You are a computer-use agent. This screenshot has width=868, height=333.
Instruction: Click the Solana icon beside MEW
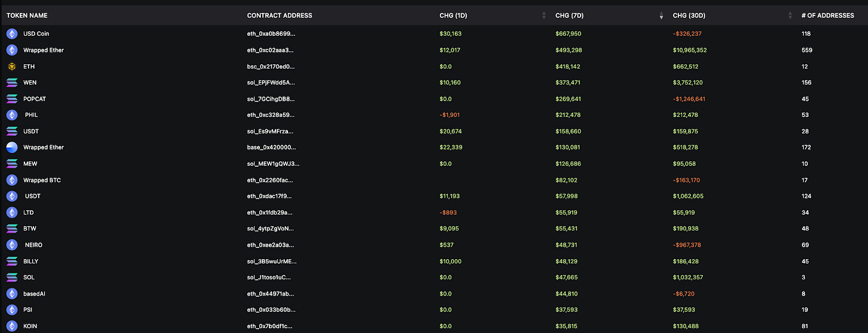pos(11,164)
